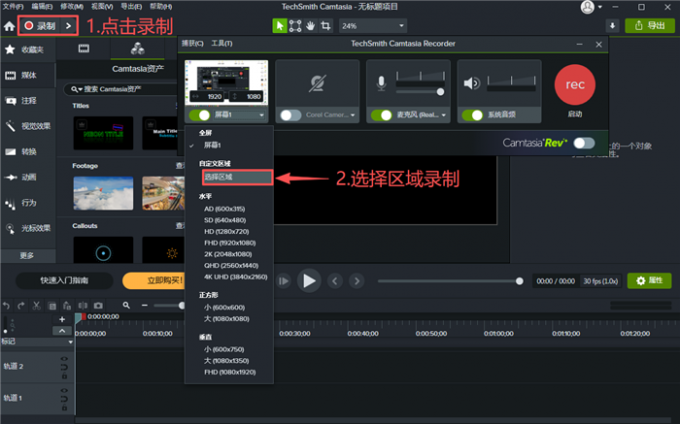Open the 帮助(H) menu
This screenshot has height=424, width=680.
tap(160, 7)
